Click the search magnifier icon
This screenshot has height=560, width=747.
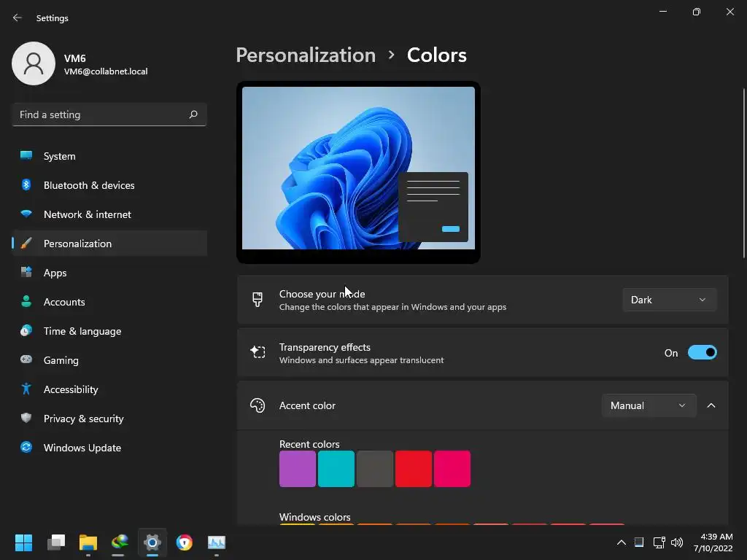193,114
